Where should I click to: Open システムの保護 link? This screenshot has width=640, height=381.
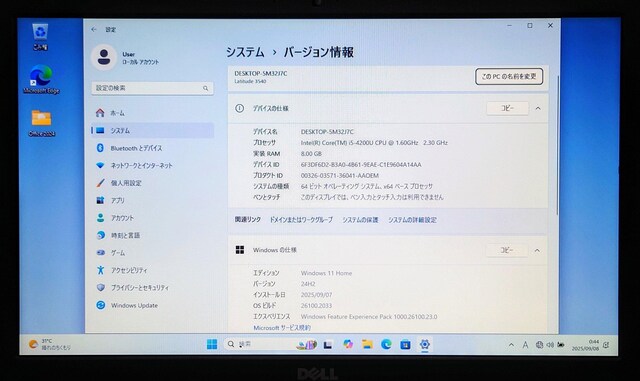pyautogui.click(x=360, y=220)
